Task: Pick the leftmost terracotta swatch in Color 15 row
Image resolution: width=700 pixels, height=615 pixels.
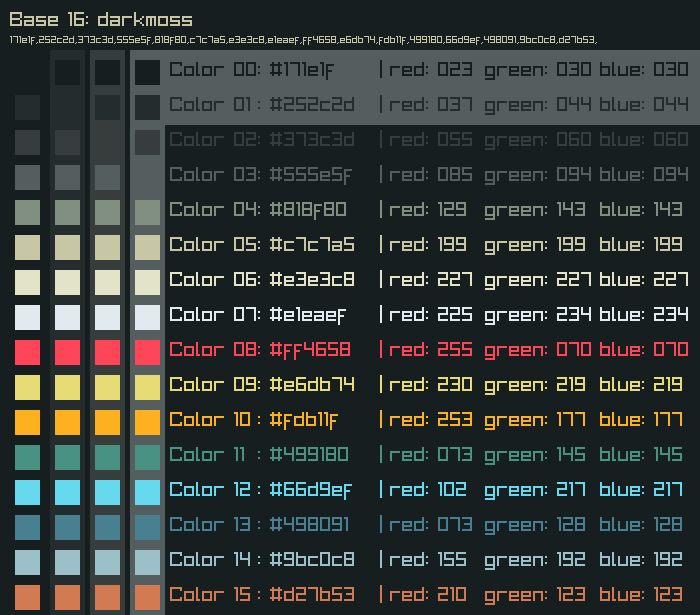Action: [28, 597]
